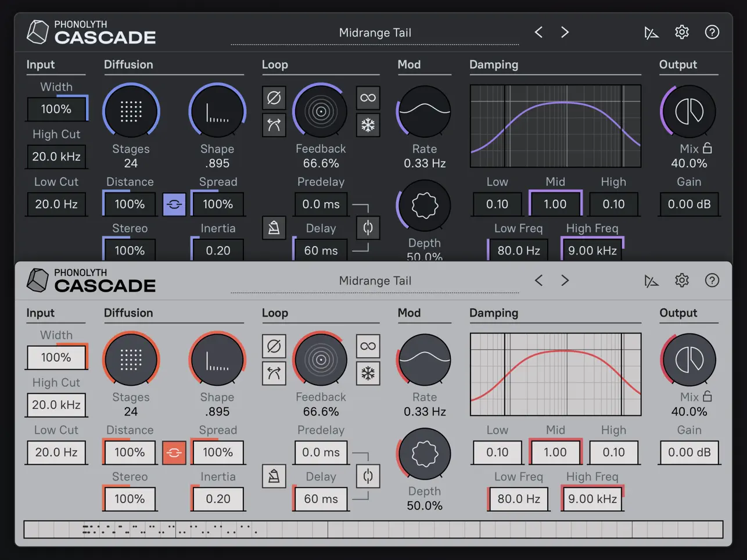Click the Mix knob in light Cascade

click(689, 360)
